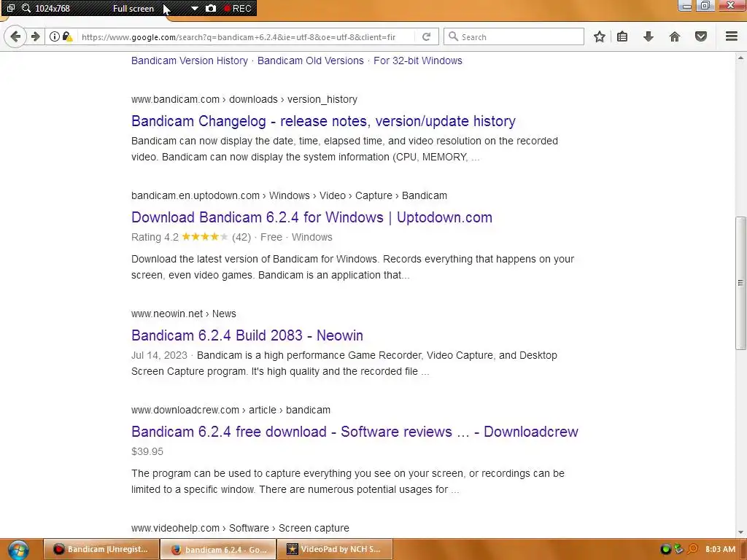The image size is (747, 560).
Task: Go forward with the forward arrow
Action: [35, 36]
